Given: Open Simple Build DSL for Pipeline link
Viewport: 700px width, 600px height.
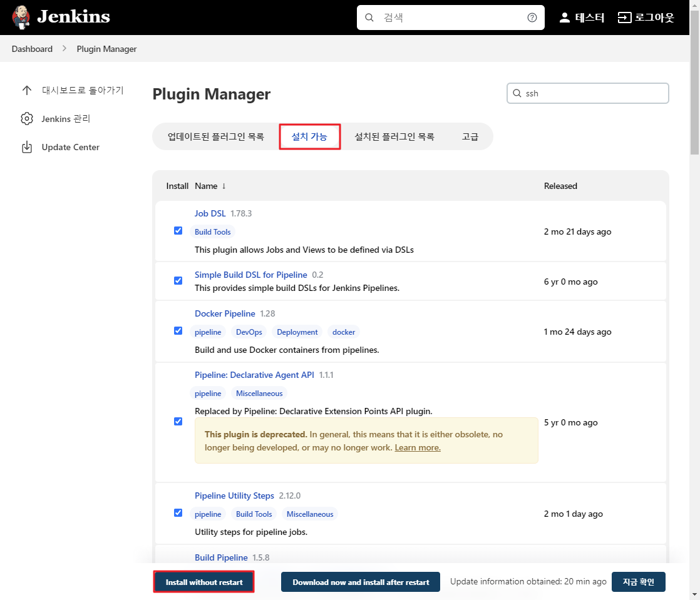Looking at the screenshot, I should point(251,275).
